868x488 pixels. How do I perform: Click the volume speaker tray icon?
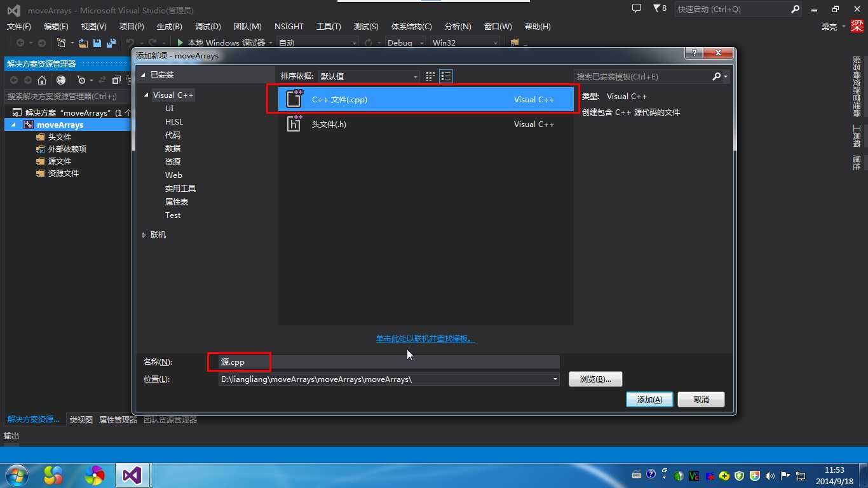point(771,475)
